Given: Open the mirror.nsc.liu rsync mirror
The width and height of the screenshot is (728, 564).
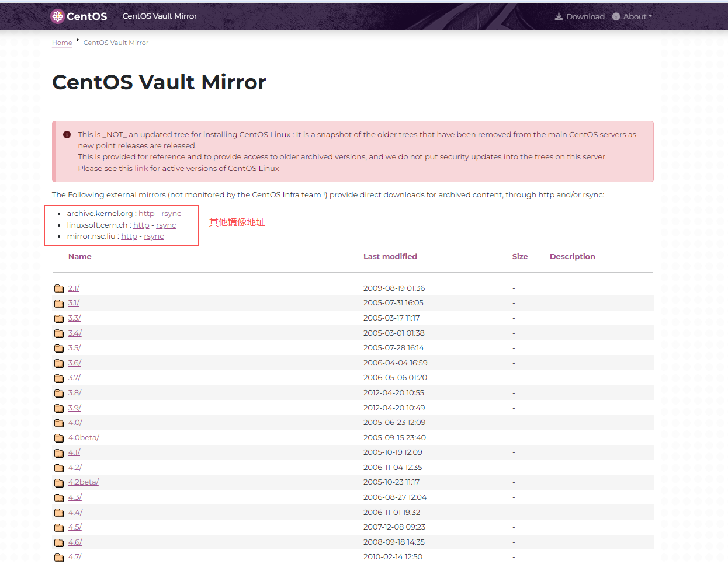Looking at the screenshot, I should tap(154, 236).
